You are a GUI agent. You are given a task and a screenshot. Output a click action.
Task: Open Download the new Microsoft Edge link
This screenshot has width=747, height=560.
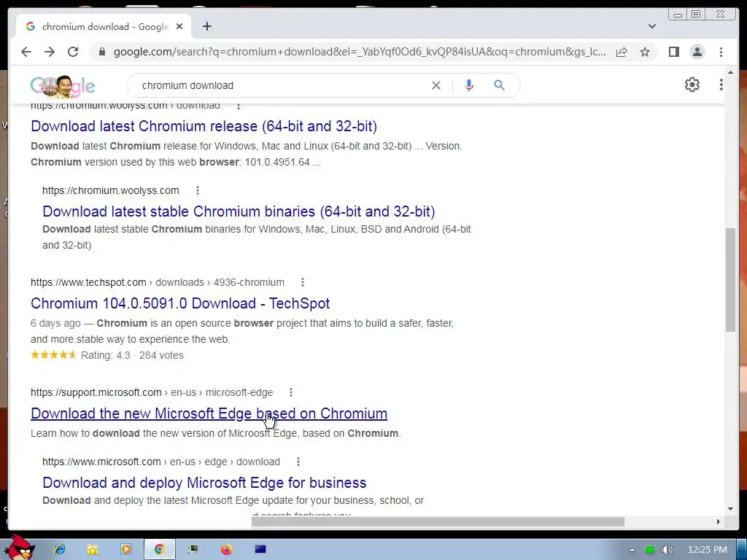[x=209, y=413]
